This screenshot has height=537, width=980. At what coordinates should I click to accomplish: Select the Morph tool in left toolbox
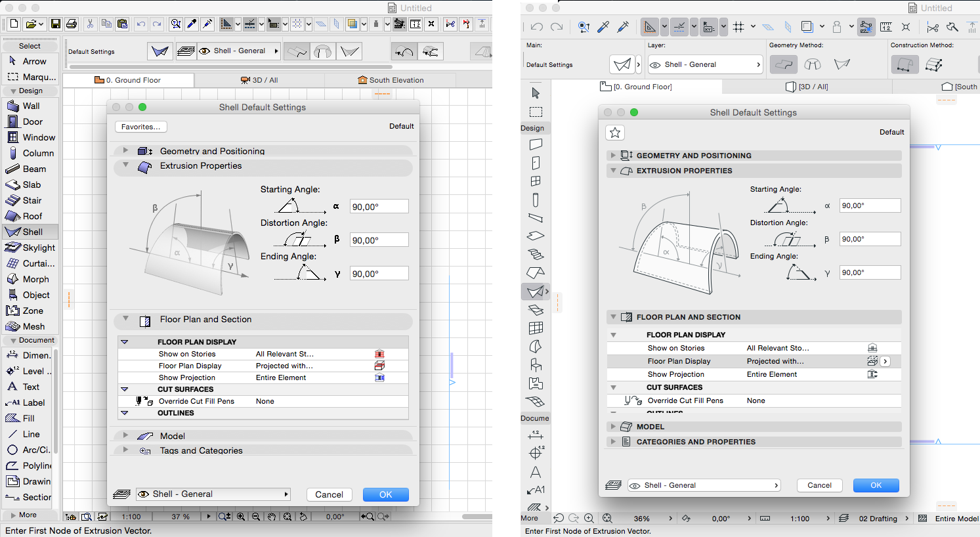tap(30, 279)
